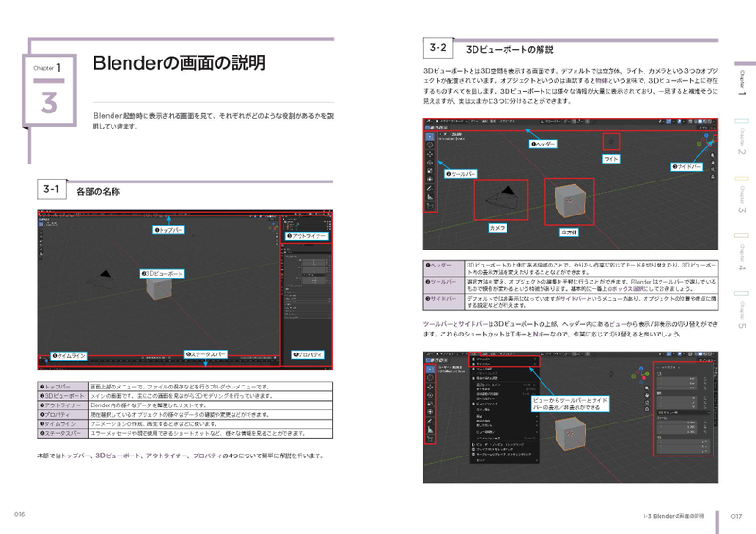
Task: Click サイドバー cell in the 3-2 description table
Action: tap(444, 301)
